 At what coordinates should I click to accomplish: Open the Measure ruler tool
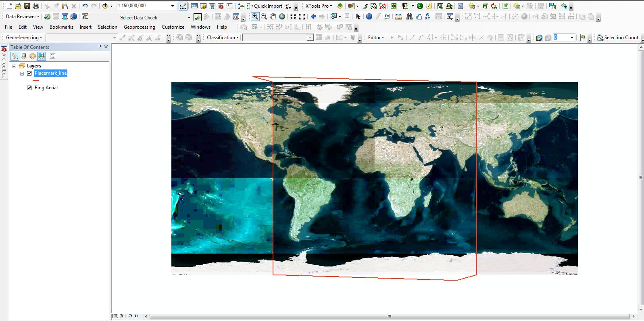click(398, 17)
